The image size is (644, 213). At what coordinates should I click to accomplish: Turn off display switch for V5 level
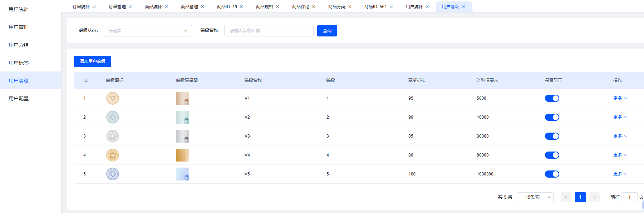552,174
